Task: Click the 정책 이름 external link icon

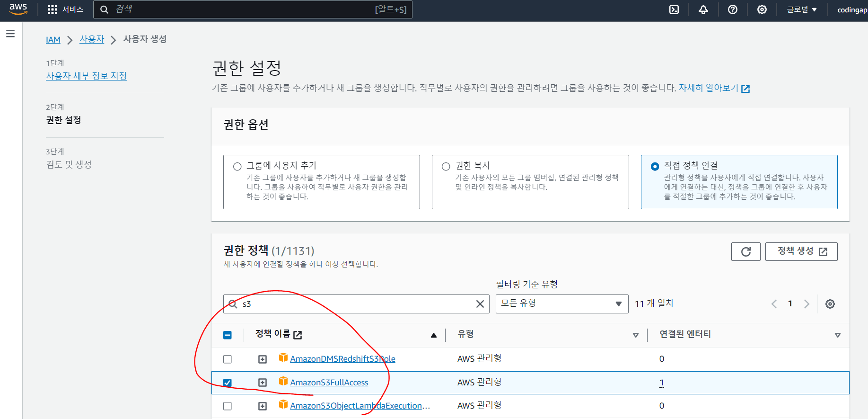Action: [298, 335]
